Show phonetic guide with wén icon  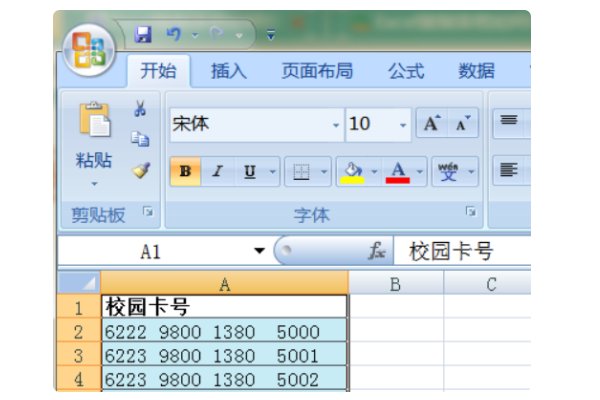tap(448, 171)
